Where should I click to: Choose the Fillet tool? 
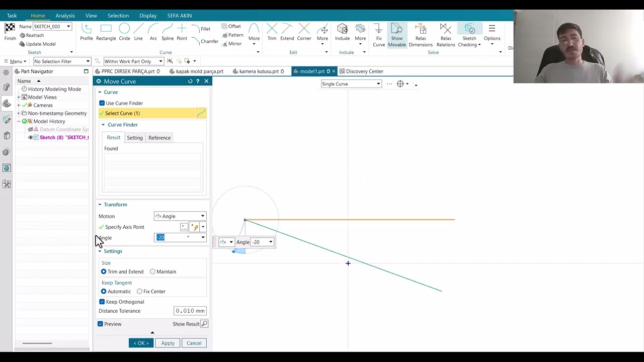point(201,29)
